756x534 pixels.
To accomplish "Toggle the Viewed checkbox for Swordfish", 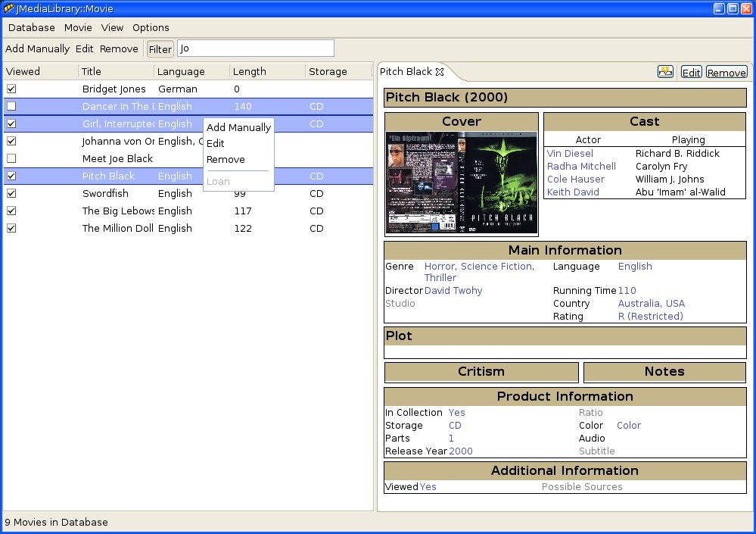I will point(11,194).
